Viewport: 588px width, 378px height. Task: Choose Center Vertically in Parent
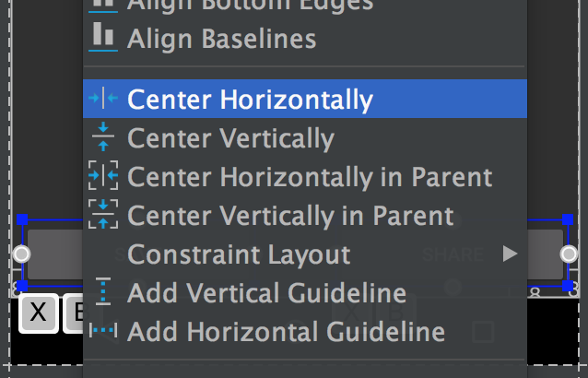(290, 215)
